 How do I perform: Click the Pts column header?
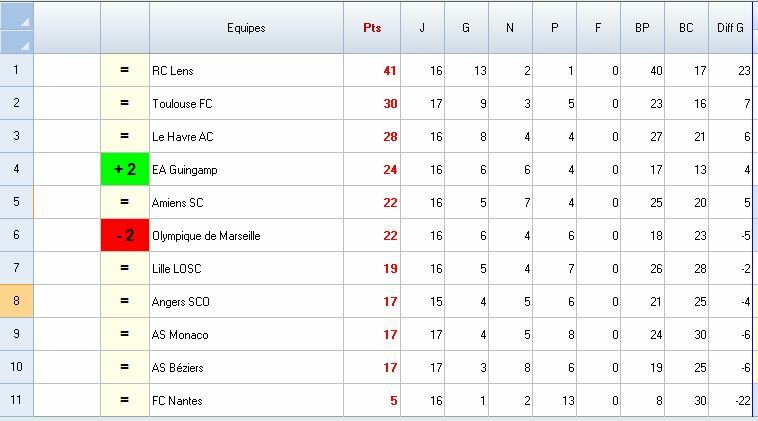[372, 28]
